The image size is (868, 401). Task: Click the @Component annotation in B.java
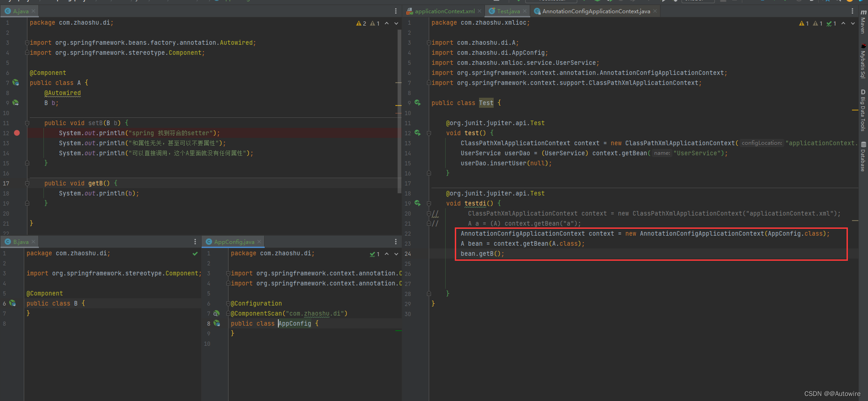pyautogui.click(x=45, y=293)
